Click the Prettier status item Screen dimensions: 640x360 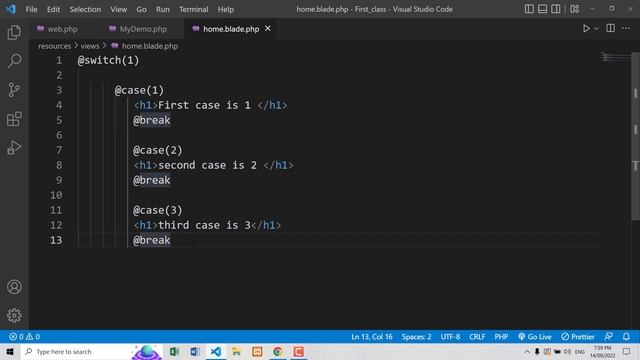578,337
